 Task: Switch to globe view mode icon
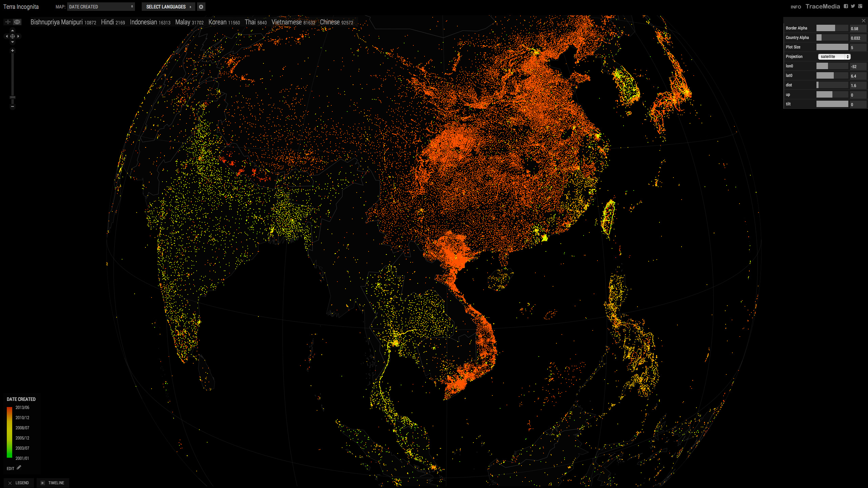click(17, 22)
